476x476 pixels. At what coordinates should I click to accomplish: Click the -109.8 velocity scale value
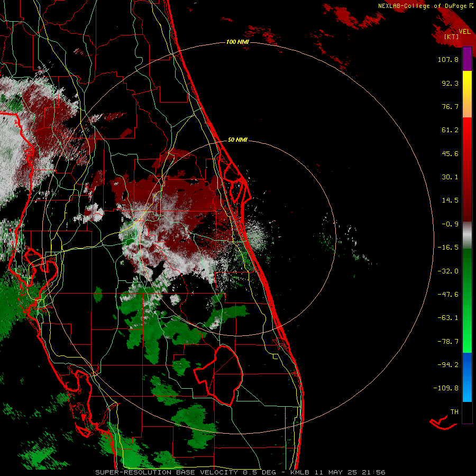(x=446, y=388)
